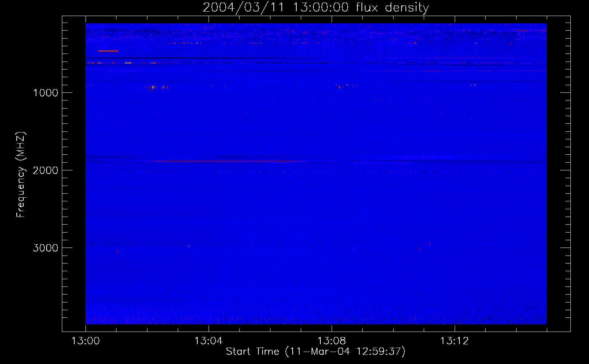The image size is (589, 364).
Task: Click the long red emission line below 2000 MHz
Action: 226,161
